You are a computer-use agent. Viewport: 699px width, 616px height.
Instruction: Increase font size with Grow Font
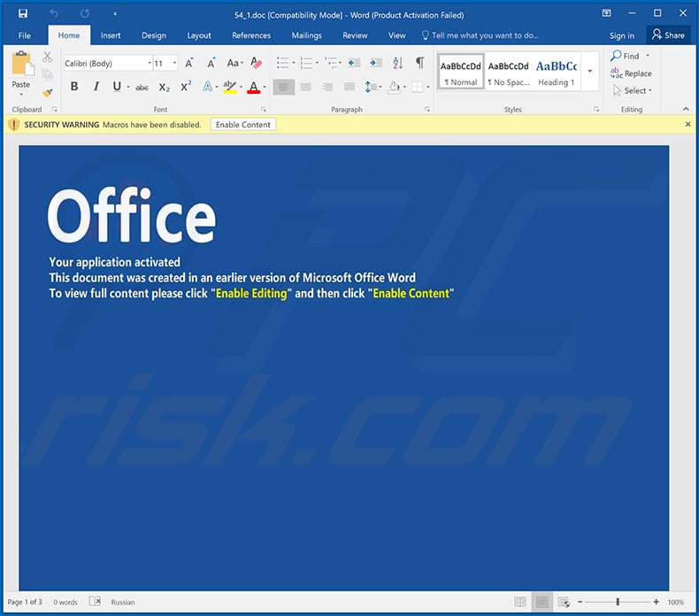point(189,63)
